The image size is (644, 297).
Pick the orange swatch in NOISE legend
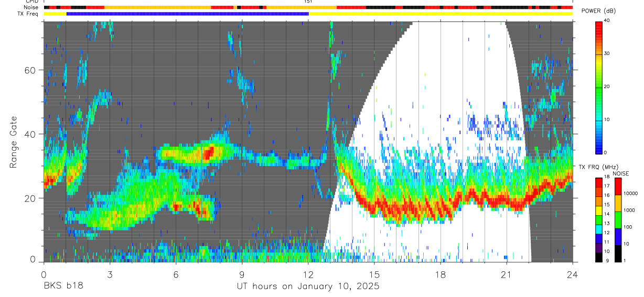point(618,203)
